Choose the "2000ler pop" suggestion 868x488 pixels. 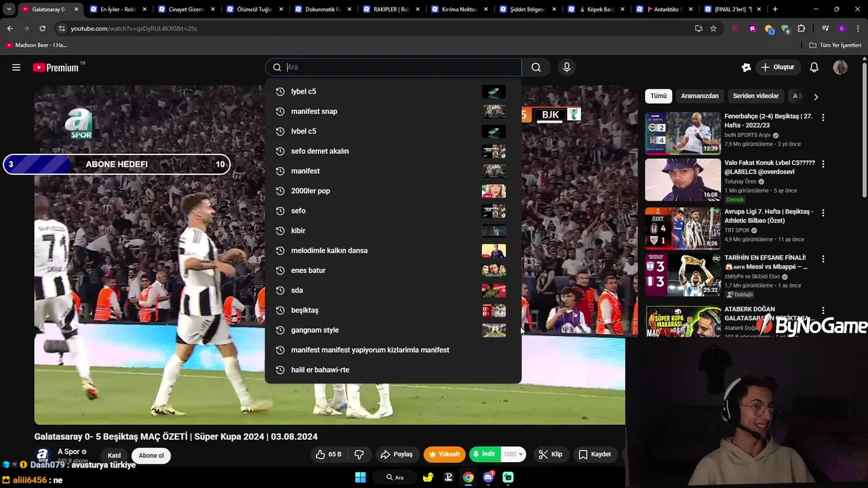point(393,191)
